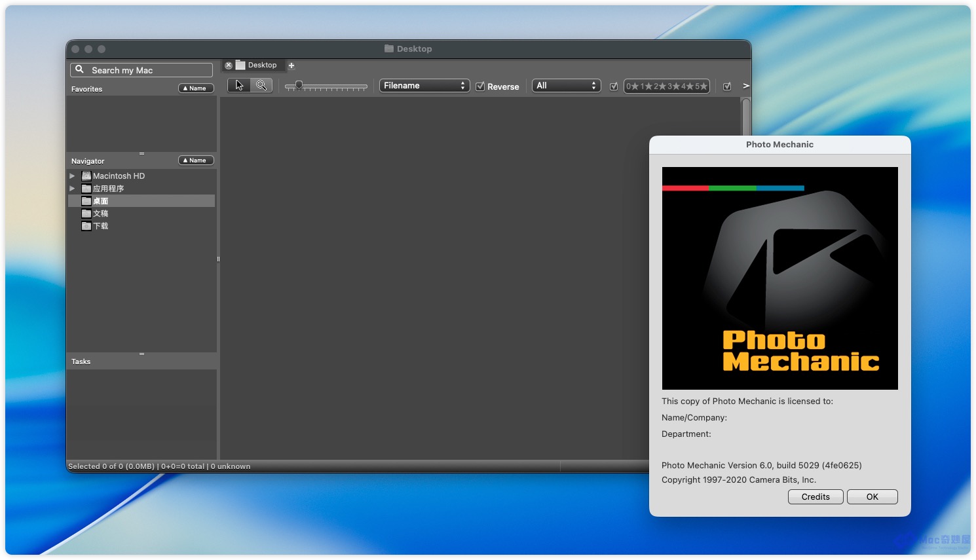Select Macintosh HD in Navigator
Viewport: 976px width, 560px height.
[141, 176]
